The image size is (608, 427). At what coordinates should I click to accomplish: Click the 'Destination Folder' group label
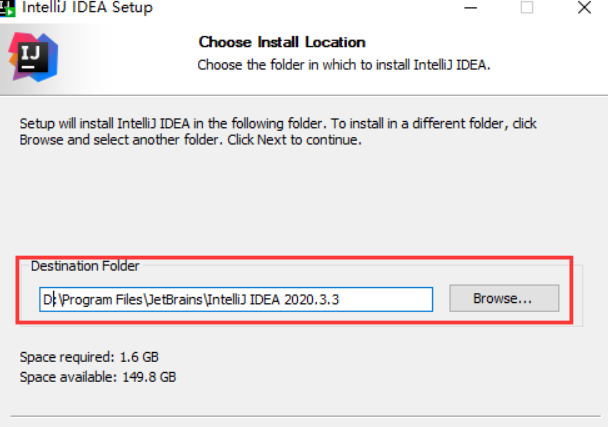(x=85, y=266)
